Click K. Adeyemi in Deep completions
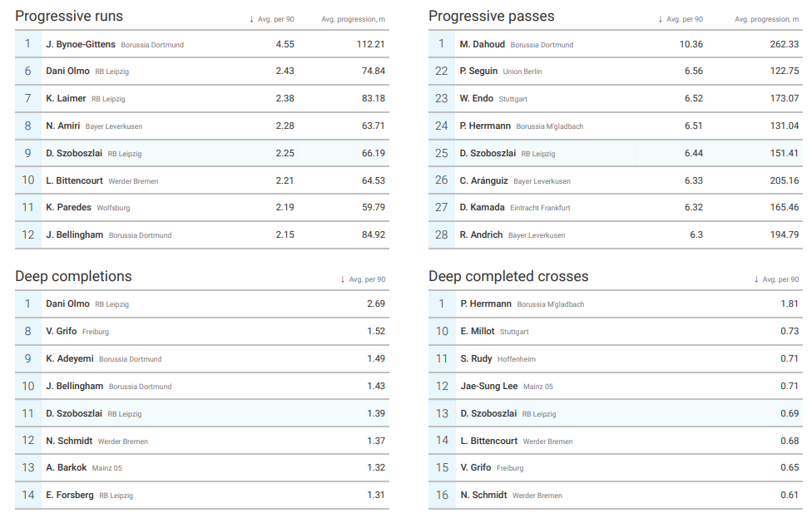 pos(70,358)
